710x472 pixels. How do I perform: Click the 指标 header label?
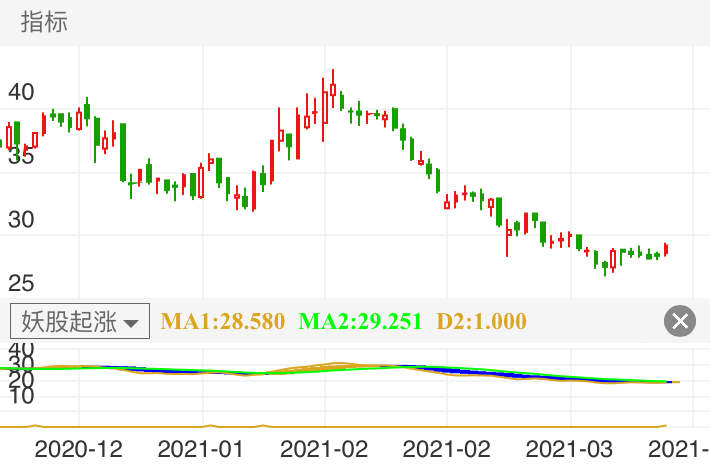(44, 22)
